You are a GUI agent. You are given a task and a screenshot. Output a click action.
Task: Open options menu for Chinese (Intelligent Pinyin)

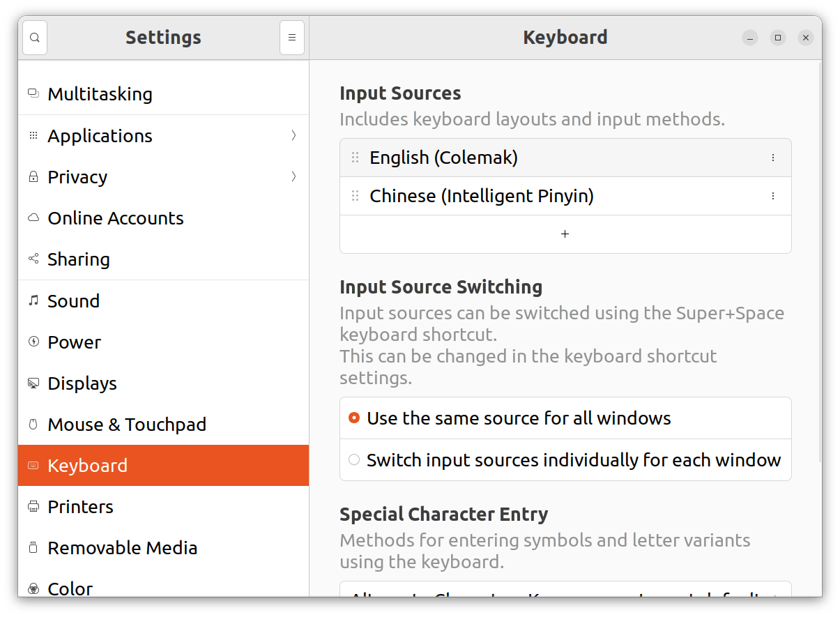(x=772, y=196)
